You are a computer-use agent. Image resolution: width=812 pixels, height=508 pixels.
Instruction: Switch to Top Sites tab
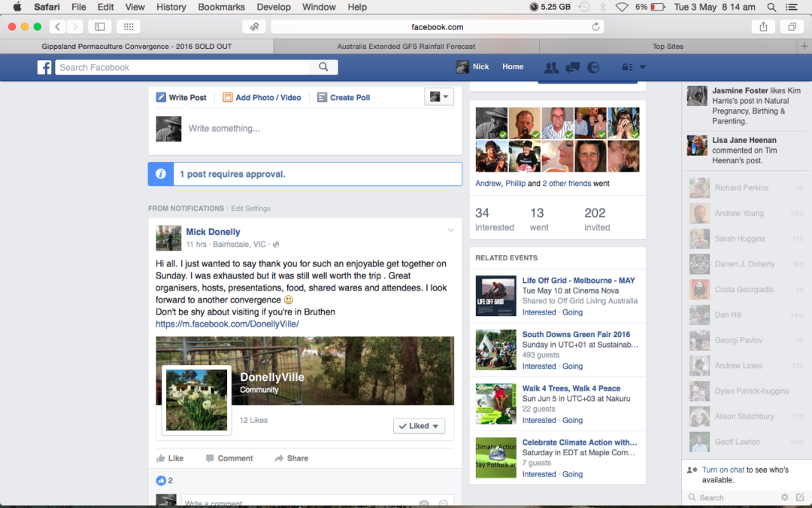click(x=668, y=46)
